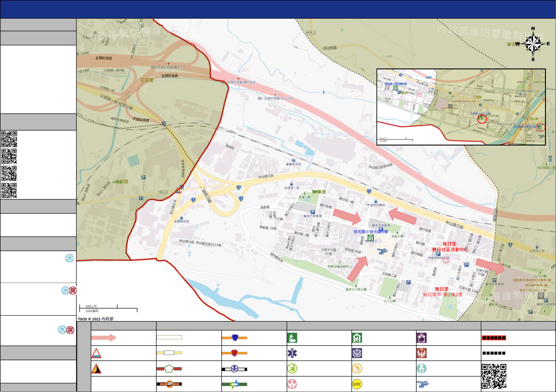Click the flood warning triangle in legend
The width and height of the screenshot is (556, 392).
point(96,353)
